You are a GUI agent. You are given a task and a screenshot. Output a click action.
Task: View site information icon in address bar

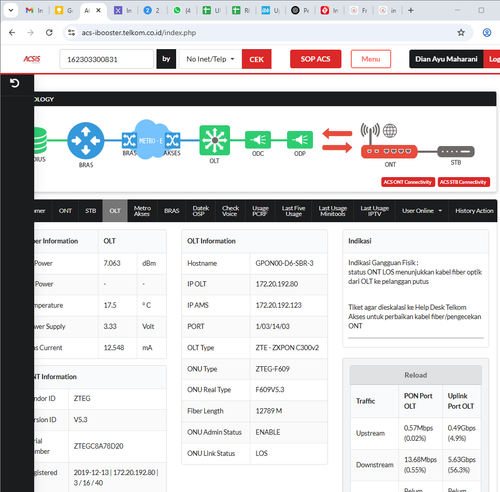[x=71, y=33]
